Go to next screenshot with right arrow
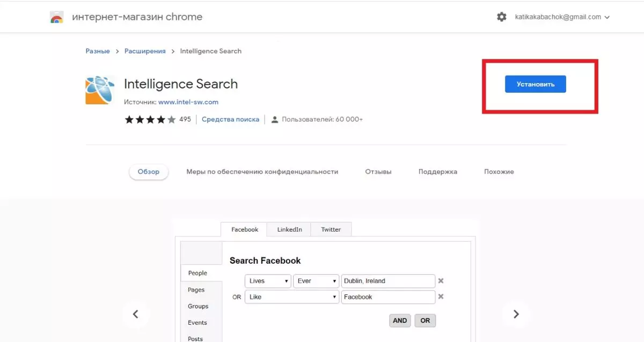Screen dimensions: 644x342 click(x=516, y=314)
